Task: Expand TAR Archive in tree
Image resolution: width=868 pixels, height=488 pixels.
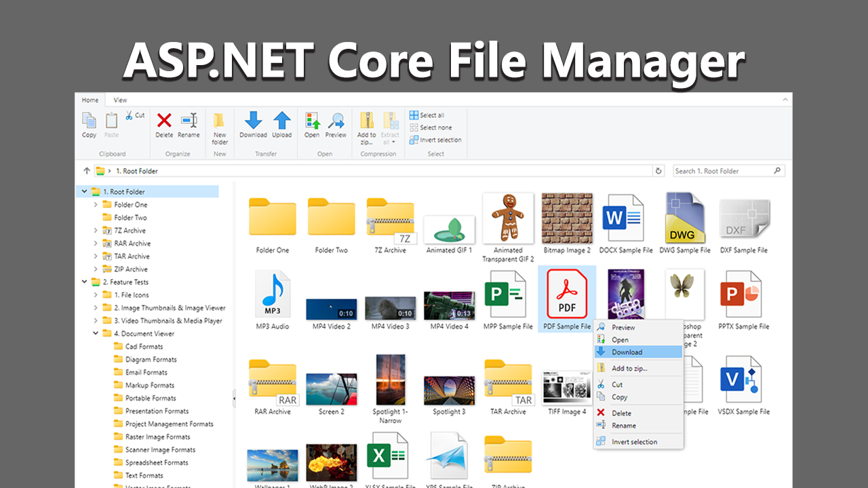Action: 96,256
